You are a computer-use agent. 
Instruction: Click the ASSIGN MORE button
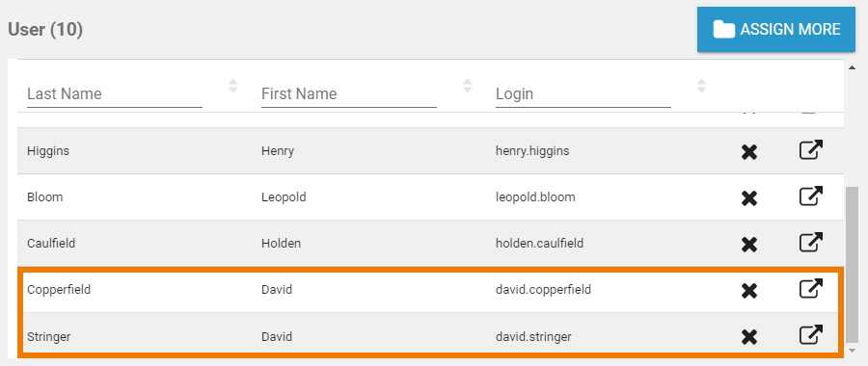776,29
